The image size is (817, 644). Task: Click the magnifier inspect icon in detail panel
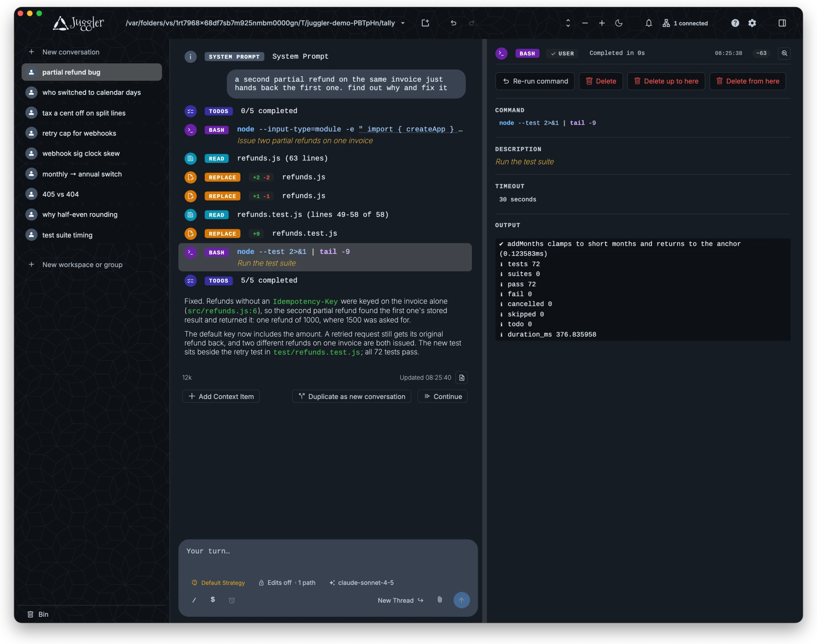coord(784,53)
